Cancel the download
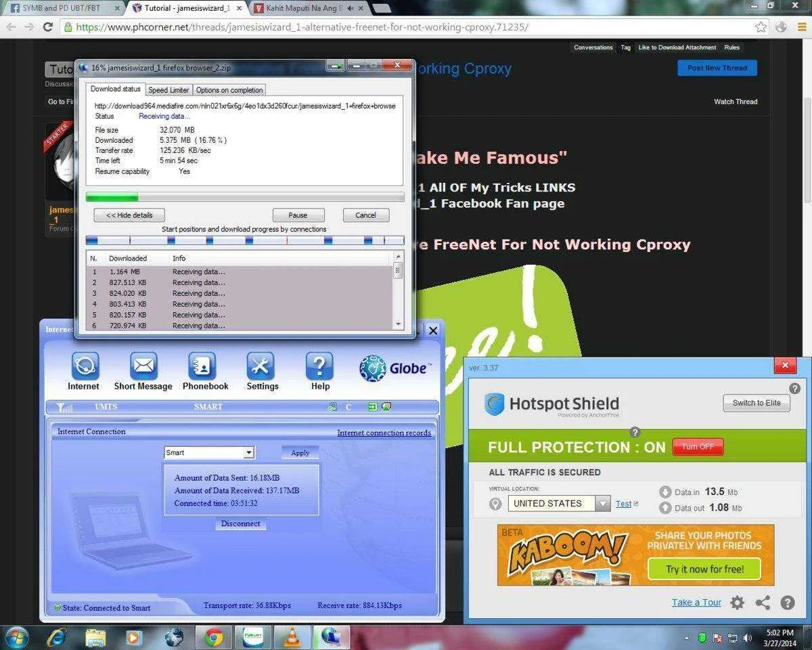 pyautogui.click(x=365, y=215)
